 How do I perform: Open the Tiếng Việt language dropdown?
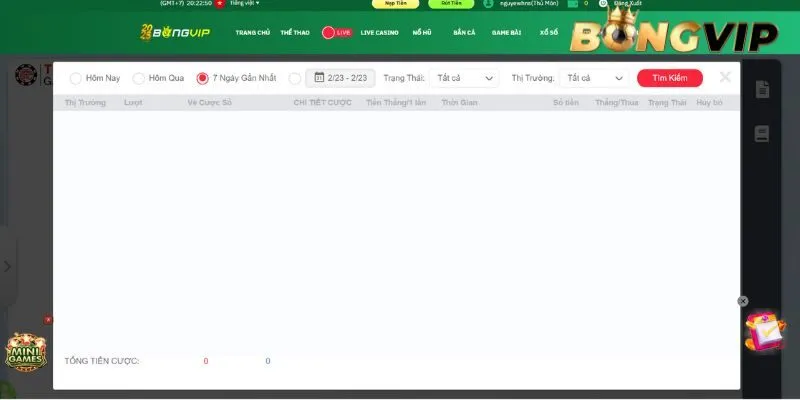244,3
